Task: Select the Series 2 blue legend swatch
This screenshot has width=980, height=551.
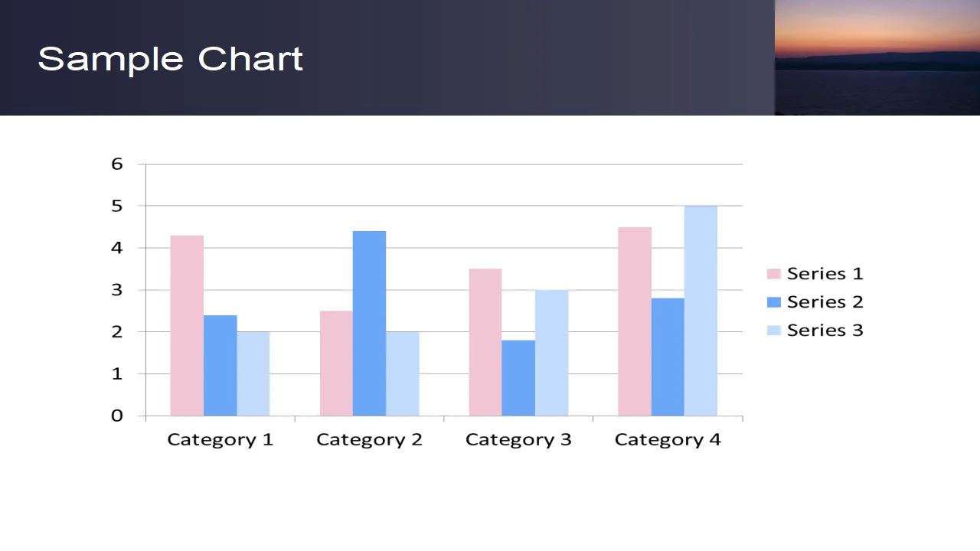Action: pos(774,302)
